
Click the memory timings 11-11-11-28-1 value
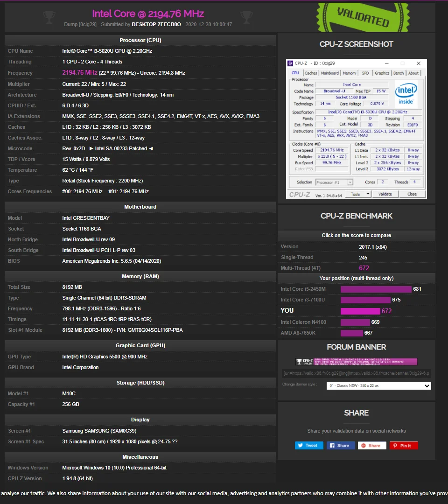107,319
